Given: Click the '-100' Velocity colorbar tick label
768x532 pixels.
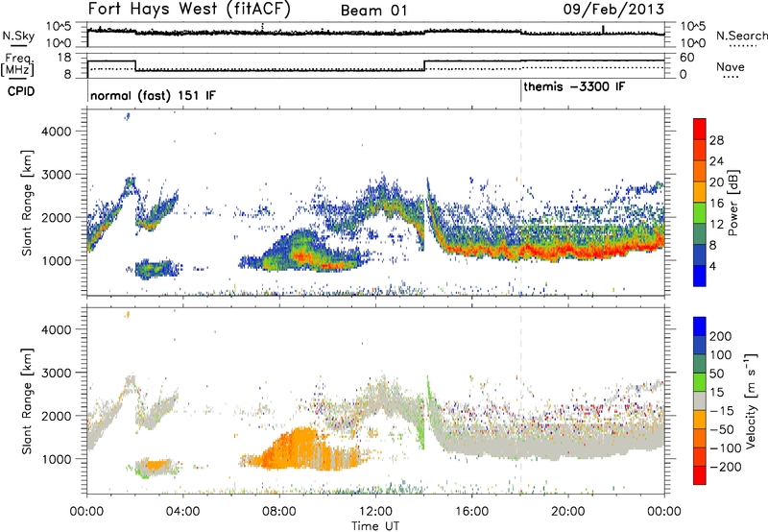Looking at the screenshot, I should pyautogui.click(x=726, y=448).
